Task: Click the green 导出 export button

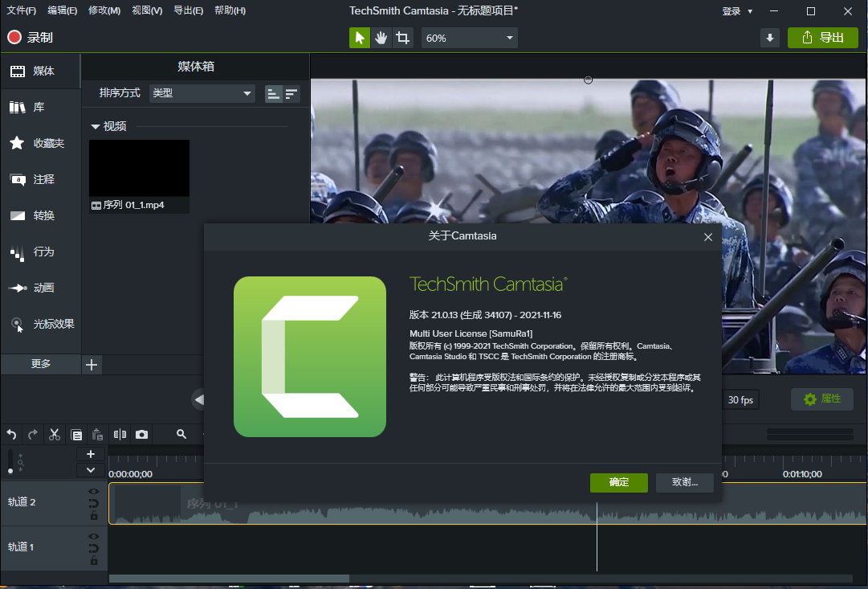Action: pyautogui.click(x=822, y=38)
